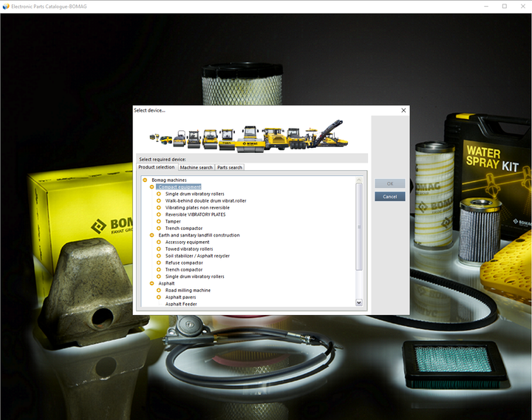The width and height of the screenshot is (532, 420).
Task: Click the tree scrollbar up arrow
Action: pos(358,180)
